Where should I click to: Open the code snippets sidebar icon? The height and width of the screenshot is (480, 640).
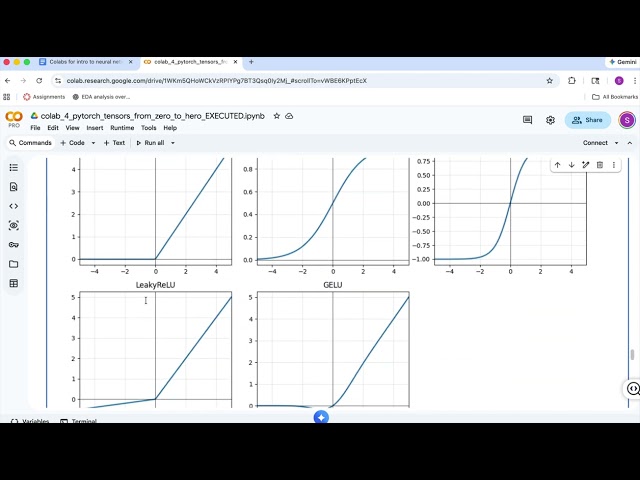tap(13, 206)
